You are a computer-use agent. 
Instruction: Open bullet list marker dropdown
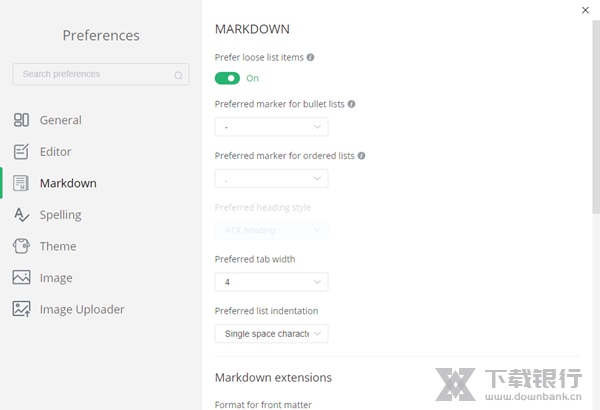coord(271,127)
